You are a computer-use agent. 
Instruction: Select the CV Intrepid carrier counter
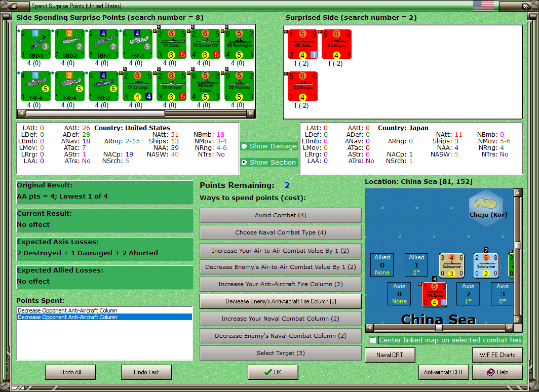pos(172,86)
